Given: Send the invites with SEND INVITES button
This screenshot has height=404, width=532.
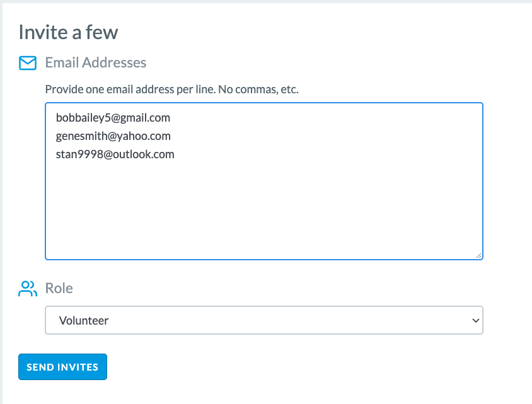Looking at the screenshot, I should tap(63, 367).
